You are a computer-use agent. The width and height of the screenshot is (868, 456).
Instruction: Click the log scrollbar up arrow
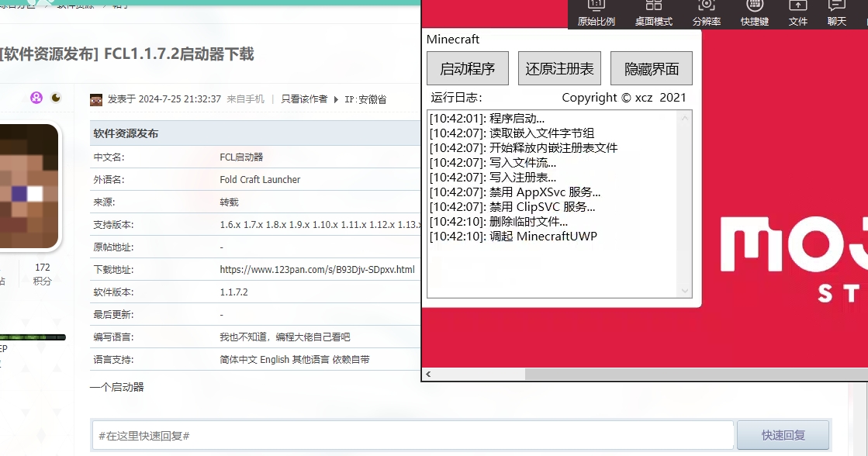[x=685, y=118]
